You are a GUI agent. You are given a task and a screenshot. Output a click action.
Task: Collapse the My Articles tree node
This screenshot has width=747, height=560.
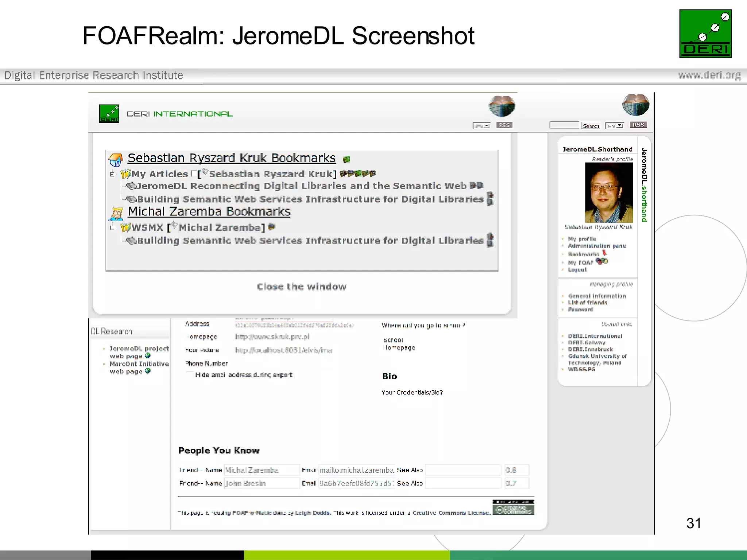pos(112,174)
